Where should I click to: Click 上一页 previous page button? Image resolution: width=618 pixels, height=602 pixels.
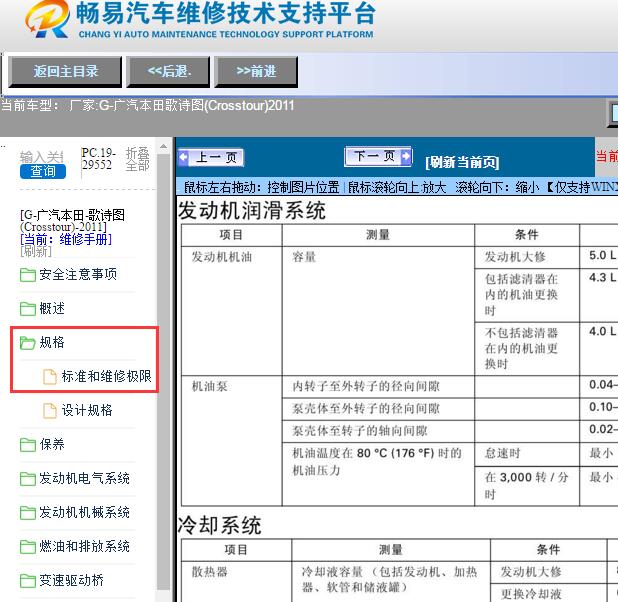(211, 157)
